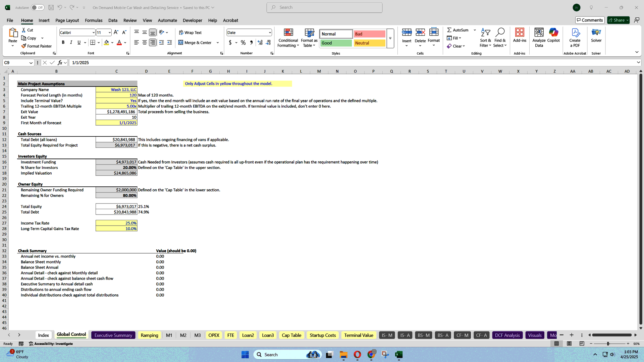Click the Paste clipboard icon
This screenshot has height=362, width=644.
tap(13, 33)
